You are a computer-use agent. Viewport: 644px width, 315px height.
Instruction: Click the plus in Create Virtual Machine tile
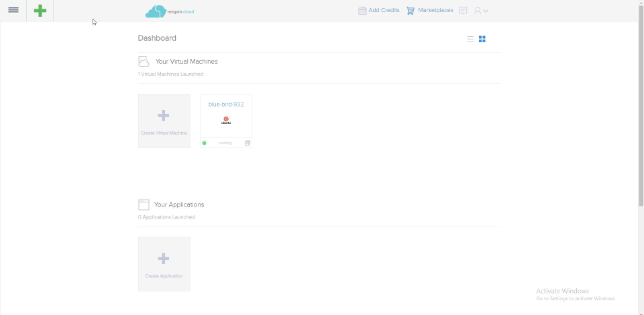tap(164, 115)
